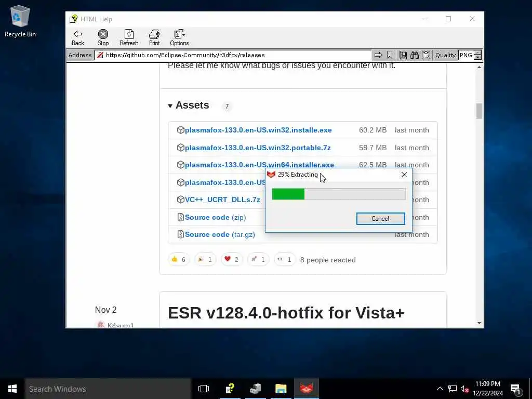The image size is (532, 399).
Task: Maximize the HTML Help window
Action: 448,19
